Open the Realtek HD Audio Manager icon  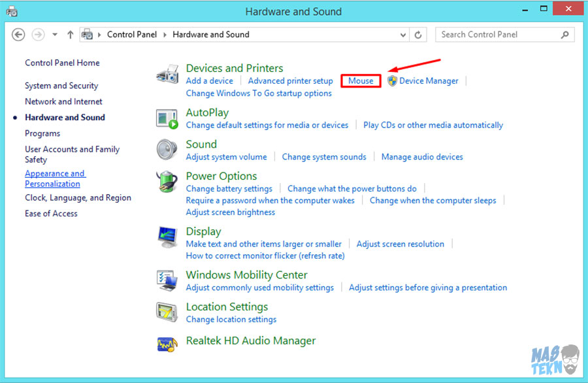click(167, 342)
